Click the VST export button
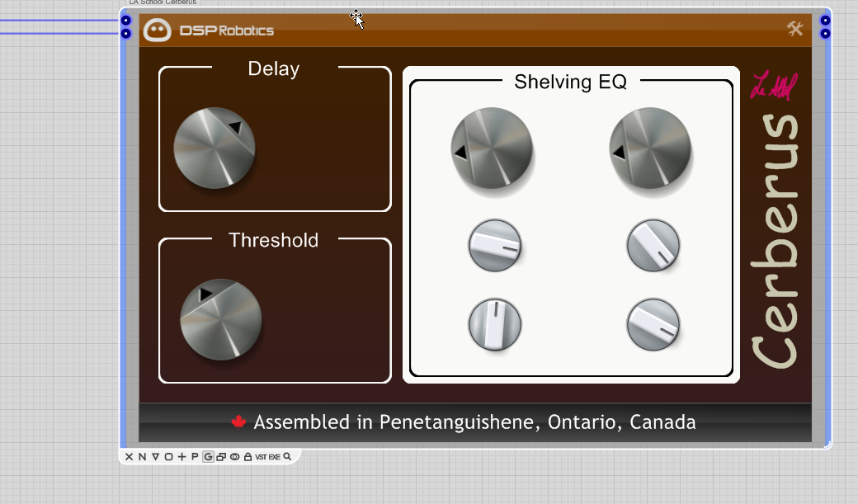858x504 pixels. [x=261, y=457]
